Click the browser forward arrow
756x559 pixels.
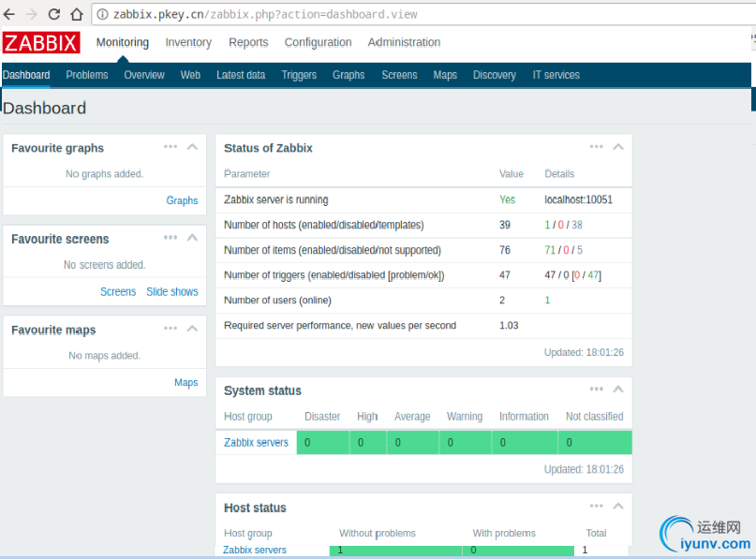[31, 14]
